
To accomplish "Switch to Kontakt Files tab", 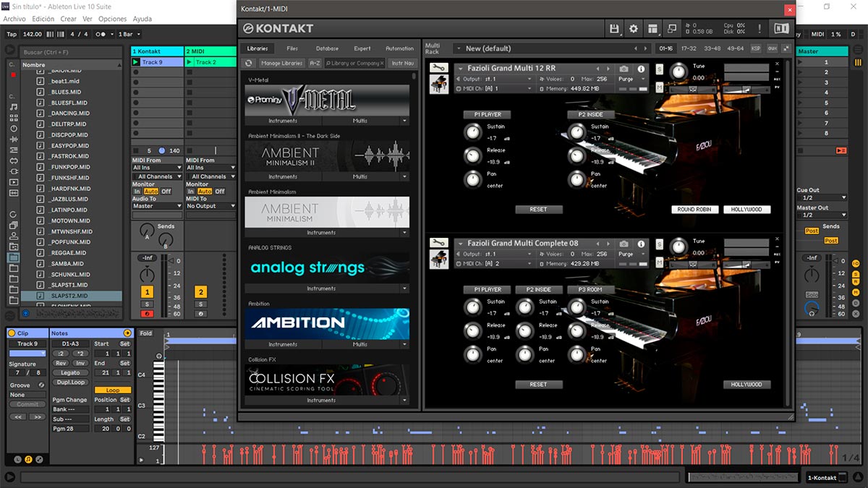I will point(292,48).
